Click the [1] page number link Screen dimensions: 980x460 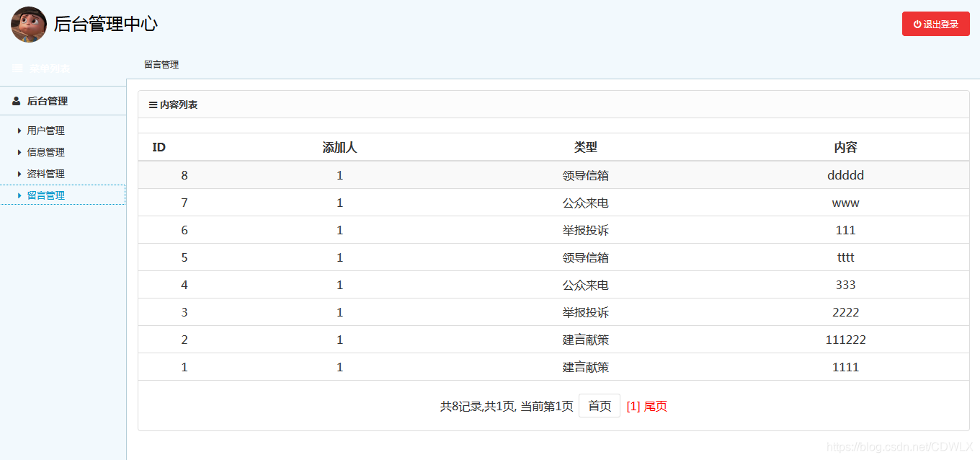pyautogui.click(x=633, y=406)
